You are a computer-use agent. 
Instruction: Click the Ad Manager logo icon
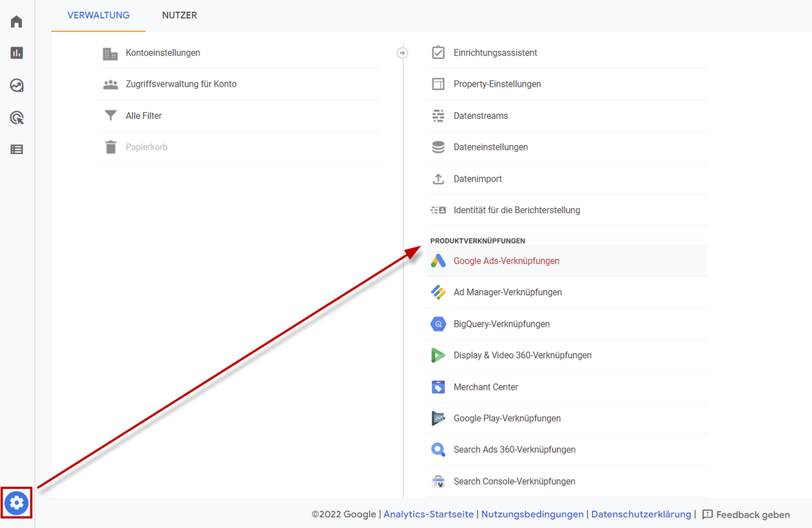[438, 292]
